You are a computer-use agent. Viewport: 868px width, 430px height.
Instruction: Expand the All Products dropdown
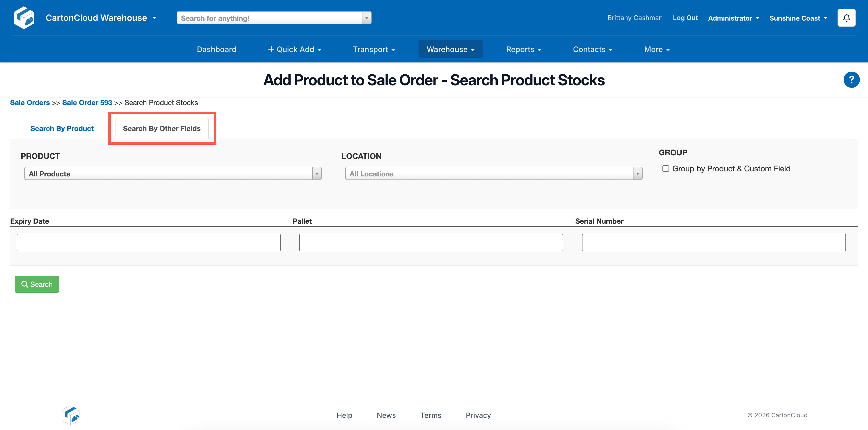(x=316, y=174)
